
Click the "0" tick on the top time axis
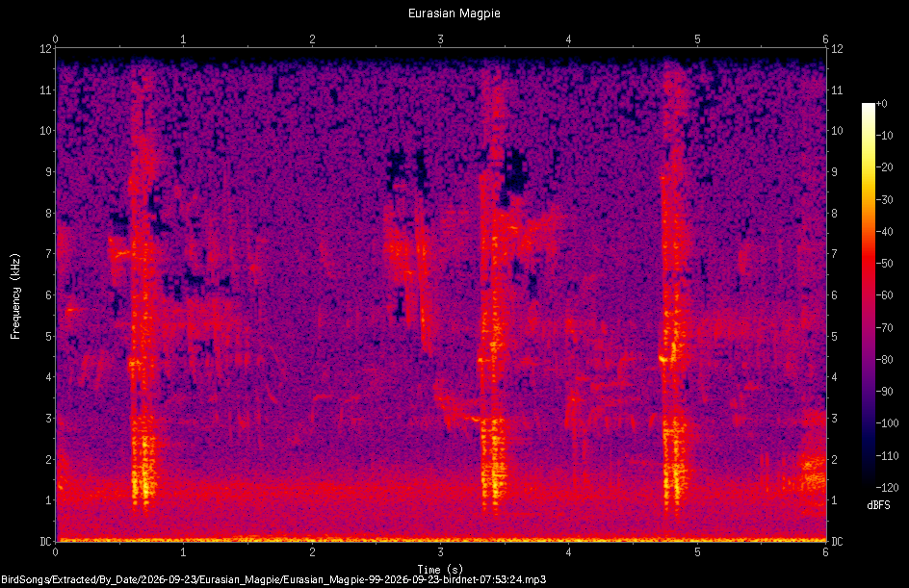coord(55,39)
